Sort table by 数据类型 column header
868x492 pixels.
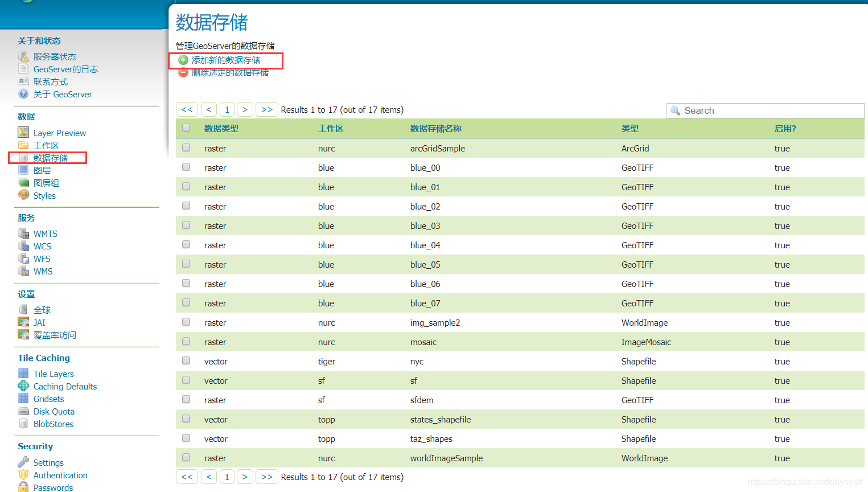tap(221, 129)
